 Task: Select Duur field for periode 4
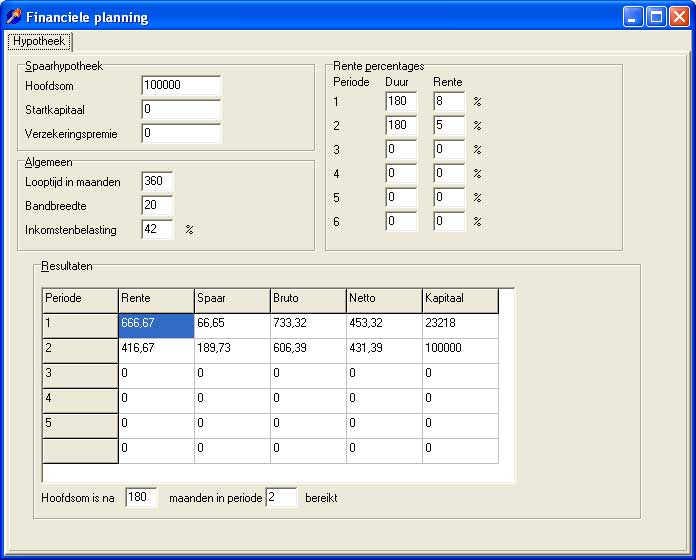point(401,173)
